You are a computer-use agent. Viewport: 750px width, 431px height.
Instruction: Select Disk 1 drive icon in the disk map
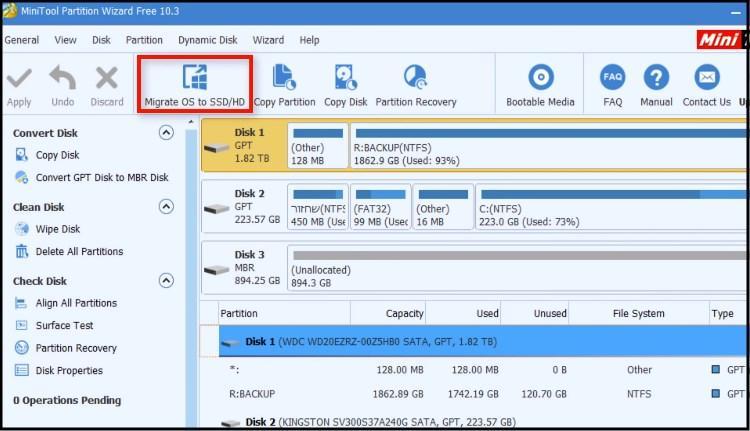[x=216, y=148]
